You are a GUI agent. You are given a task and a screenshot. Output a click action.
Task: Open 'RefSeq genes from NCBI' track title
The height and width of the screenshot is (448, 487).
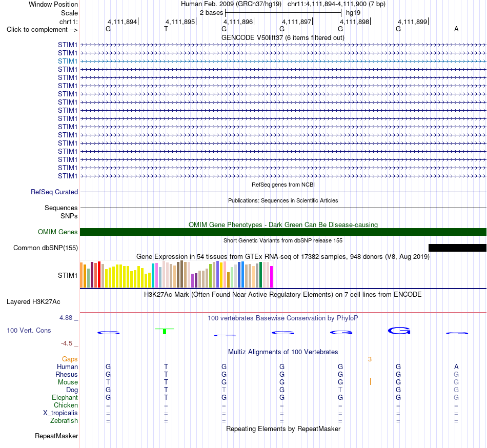[x=283, y=185]
